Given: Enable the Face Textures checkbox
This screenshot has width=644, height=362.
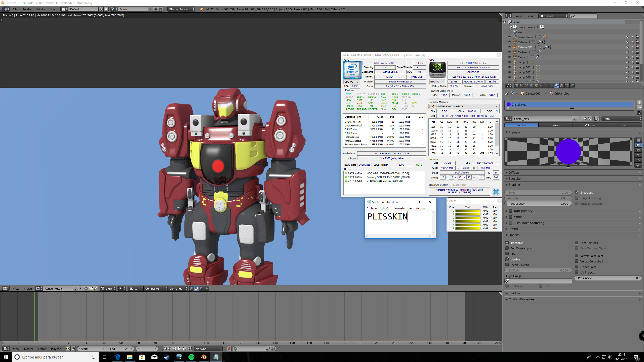Looking at the screenshot, I should pos(577,243).
